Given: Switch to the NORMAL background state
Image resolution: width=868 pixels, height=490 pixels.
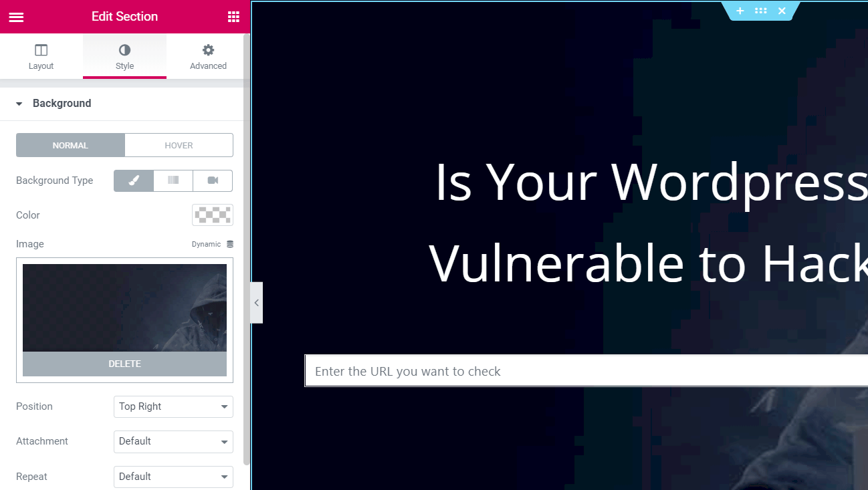Looking at the screenshot, I should (70, 145).
